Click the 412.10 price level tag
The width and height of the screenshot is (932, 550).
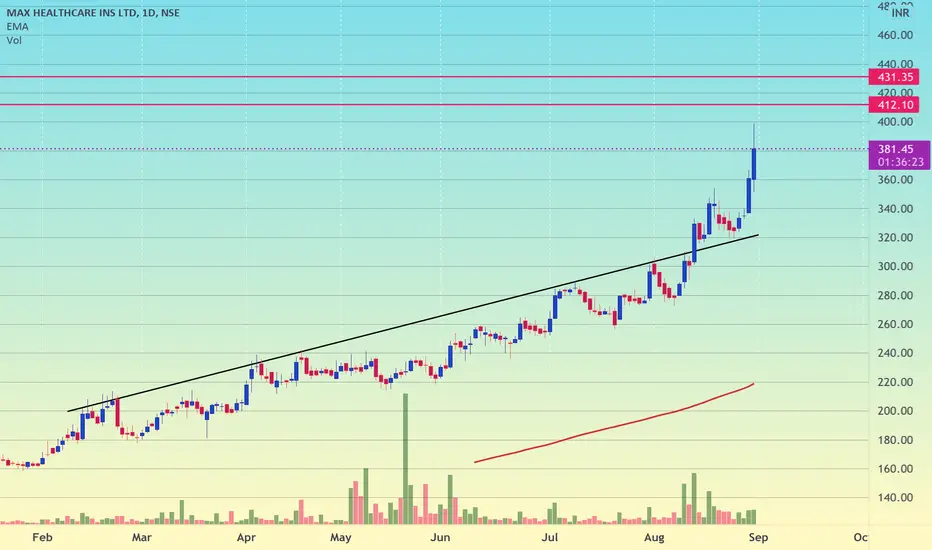tap(893, 105)
